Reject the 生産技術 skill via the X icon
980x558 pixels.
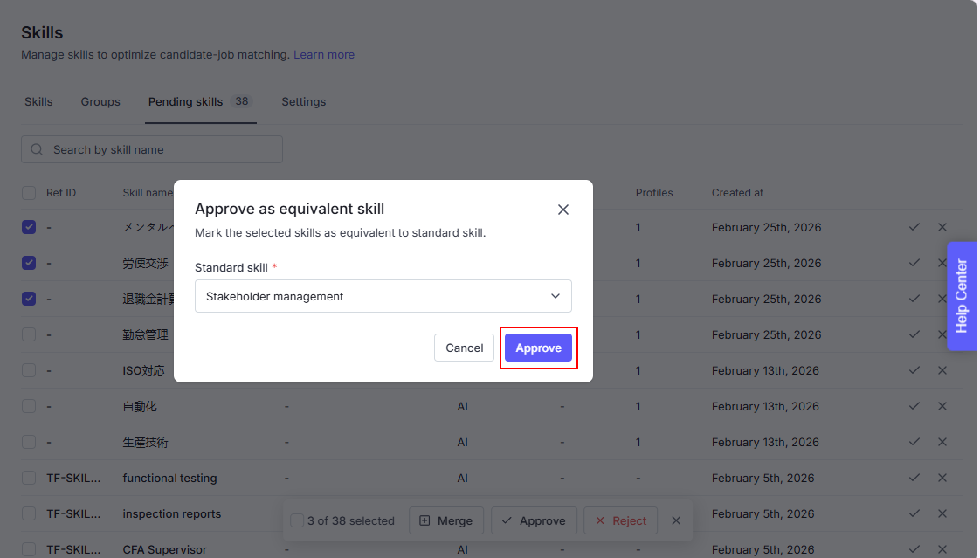(x=942, y=442)
